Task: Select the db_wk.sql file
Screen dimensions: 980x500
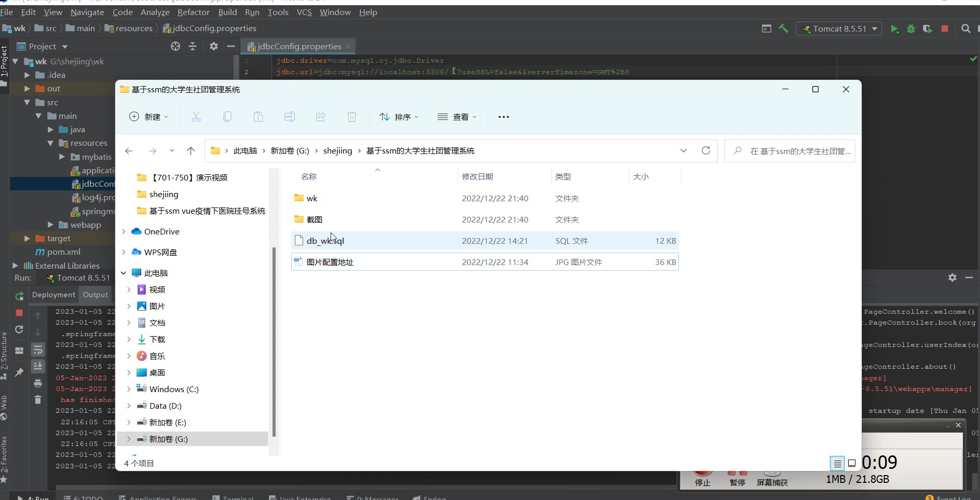Action: coord(325,241)
